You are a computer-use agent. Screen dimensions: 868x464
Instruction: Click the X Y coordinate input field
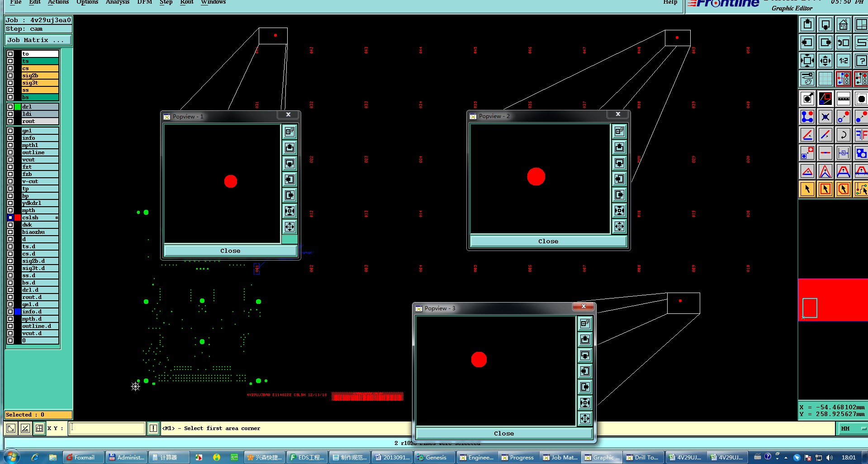(107, 428)
